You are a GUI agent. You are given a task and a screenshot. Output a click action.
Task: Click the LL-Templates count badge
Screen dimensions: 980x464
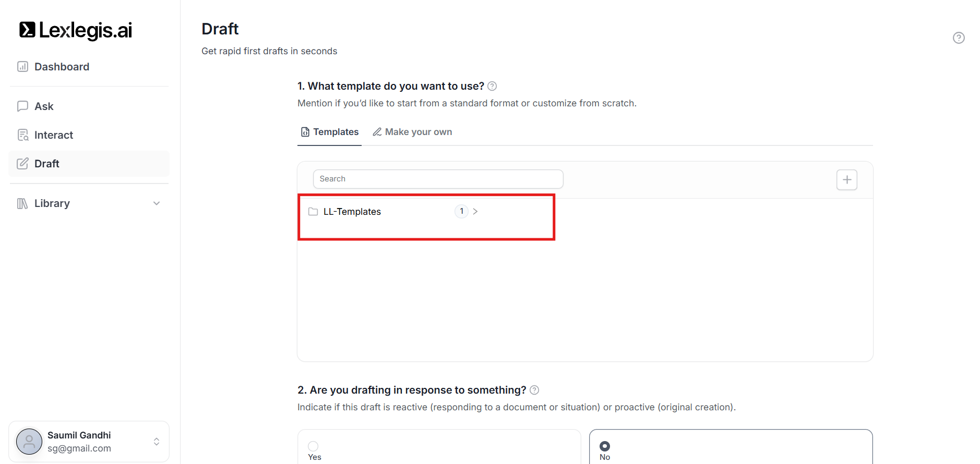[x=461, y=211]
